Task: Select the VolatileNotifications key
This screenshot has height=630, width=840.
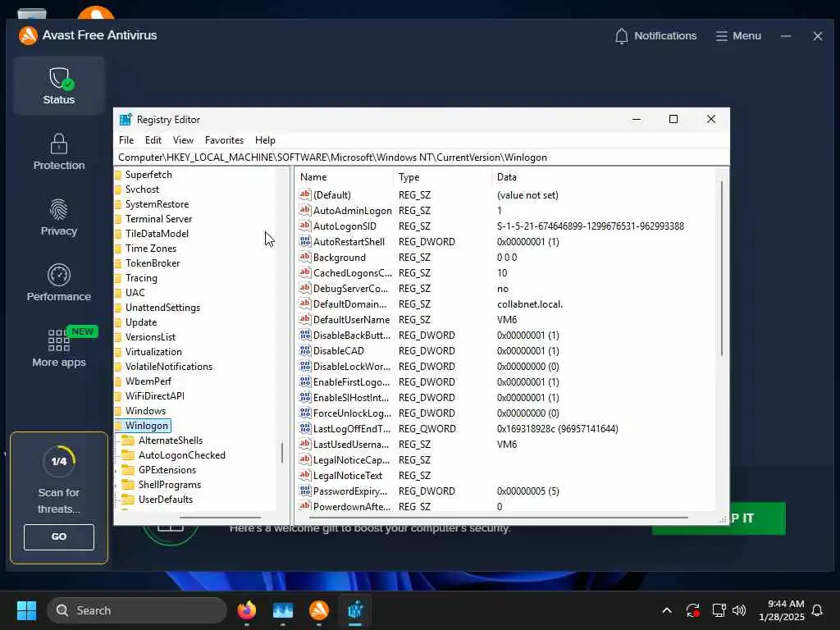Action: [x=169, y=367]
